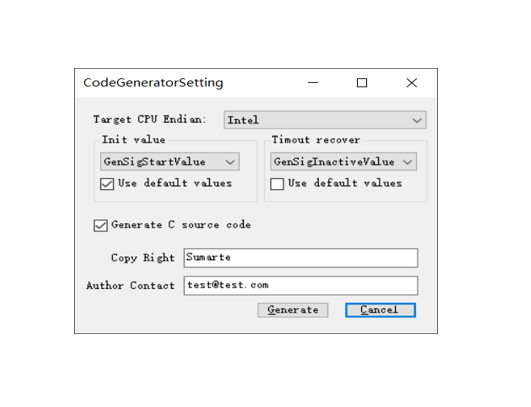Image resolution: width=531 pixels, height=407 pixels.
Task: Click the Author Contact input field
Action: click(x=301, y=285)
